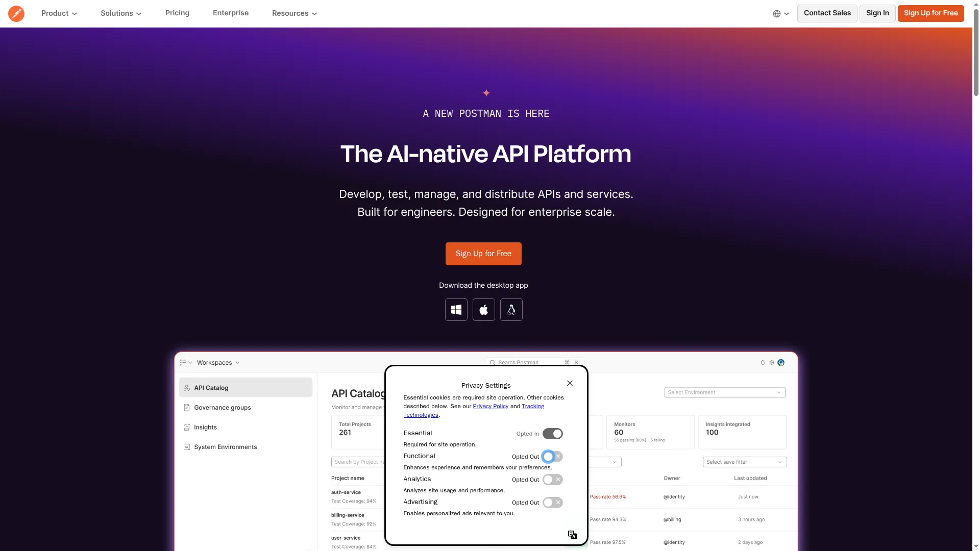This screenshot has width=980, height=551.
Task: Close the Privacy Settings dialog
Action: click(570, 383)
